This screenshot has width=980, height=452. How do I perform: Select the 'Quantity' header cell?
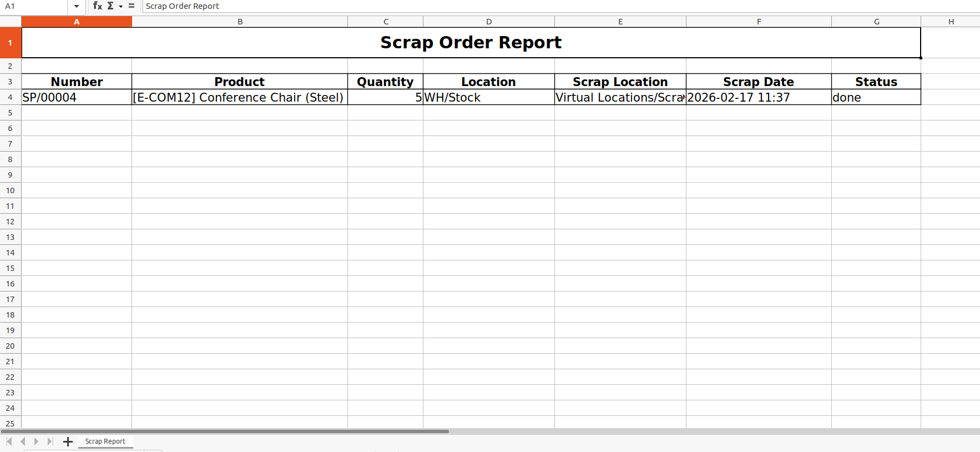click(386, 82)
